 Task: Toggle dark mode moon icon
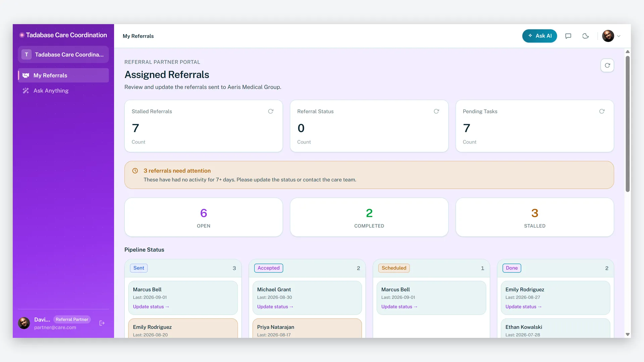tap(586, 36)
